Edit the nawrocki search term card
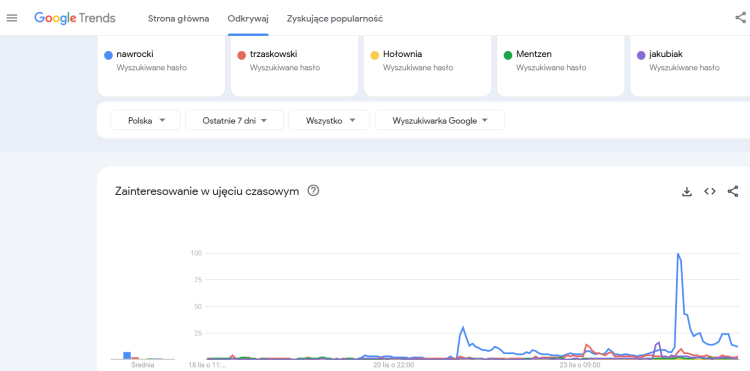 tap(161, 65)
